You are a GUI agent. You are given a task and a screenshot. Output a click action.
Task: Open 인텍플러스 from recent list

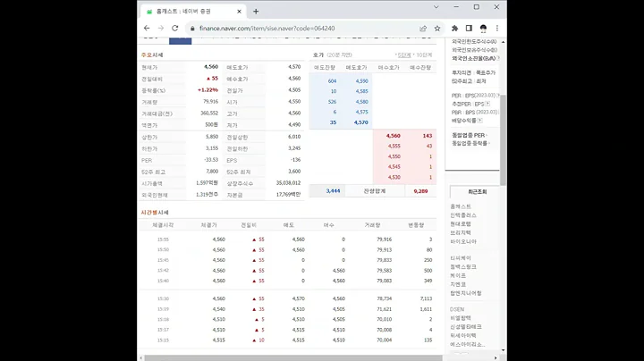463,215
